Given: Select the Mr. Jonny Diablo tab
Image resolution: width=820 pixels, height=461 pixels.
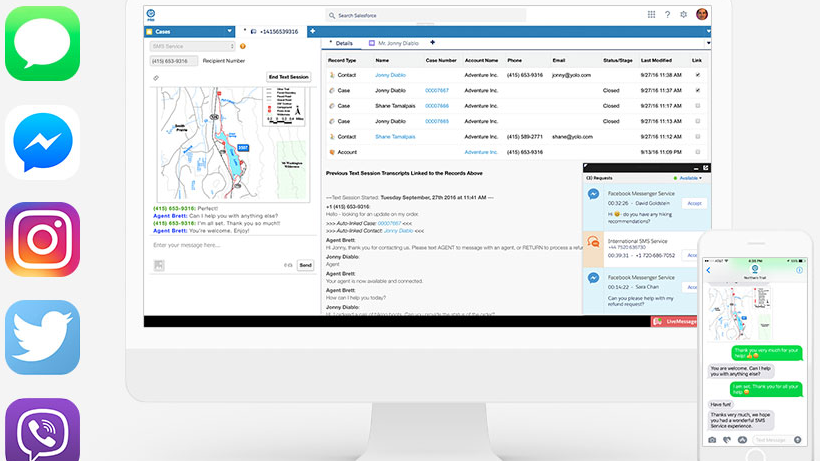Looking at the screenshot, I should (393, 44).
